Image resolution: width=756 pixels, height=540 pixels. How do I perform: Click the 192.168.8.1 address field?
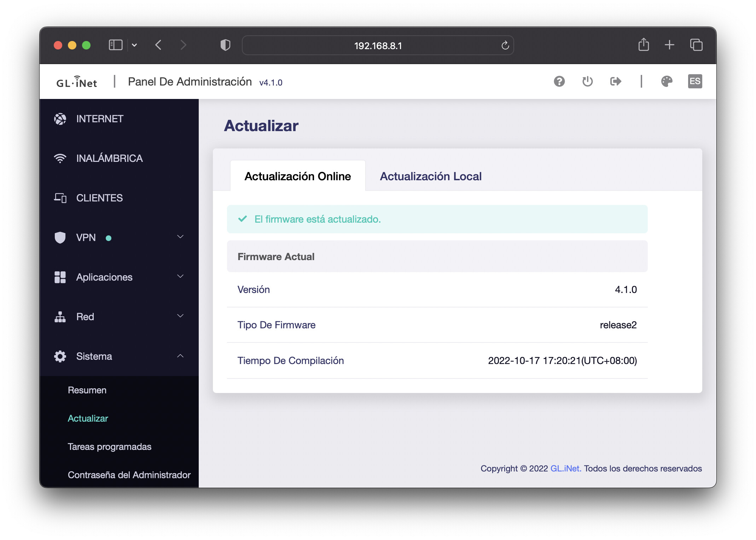coord(378,46)
